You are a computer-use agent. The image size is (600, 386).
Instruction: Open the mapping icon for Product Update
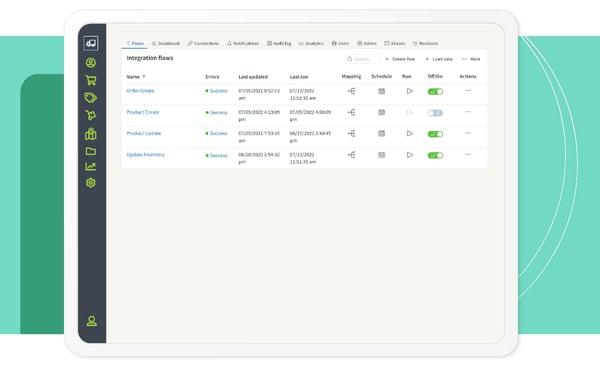click(x=351, y=134)
